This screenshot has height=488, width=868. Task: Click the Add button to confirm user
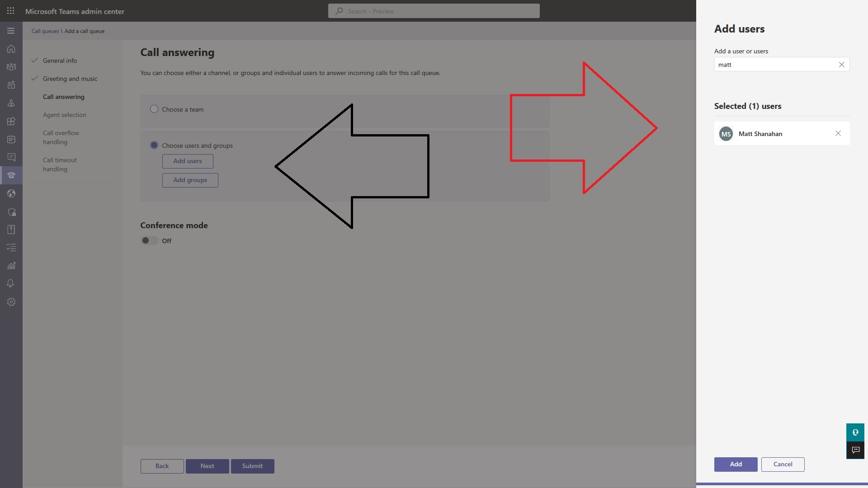[x=736, y=464]
